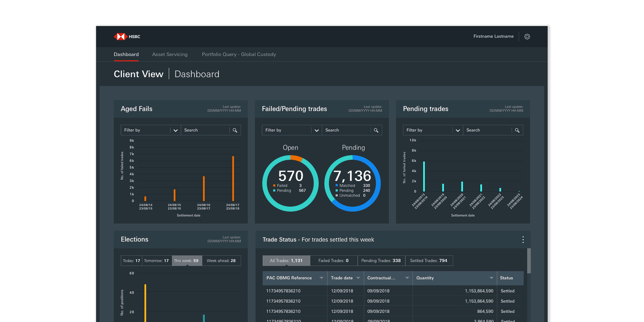
Task: Select Elections Tomorrow: 17 tab
Action: click(157, 261)
